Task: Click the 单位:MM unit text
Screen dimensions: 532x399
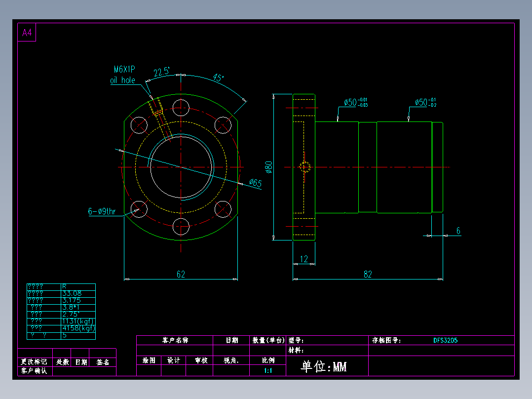Action: pos(323,366)
